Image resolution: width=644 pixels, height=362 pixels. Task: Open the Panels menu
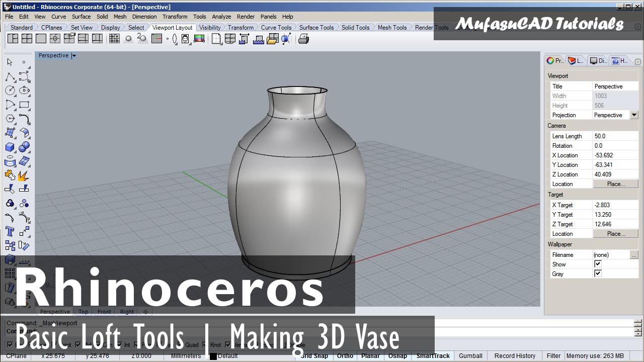pos(268,17)
